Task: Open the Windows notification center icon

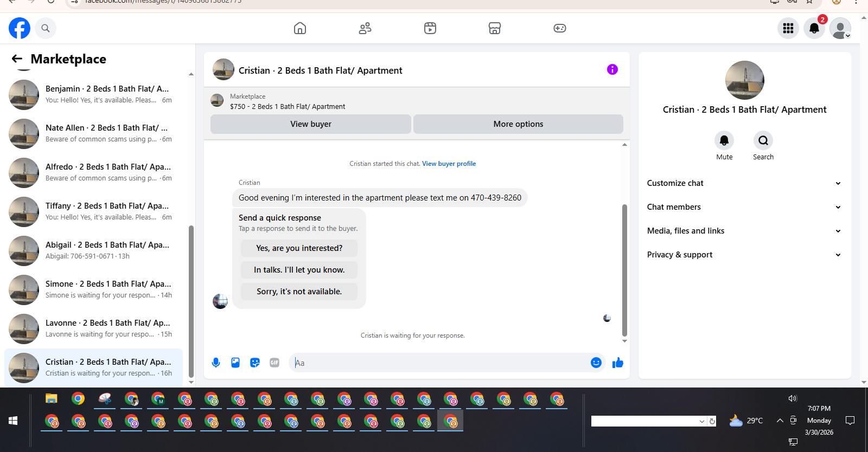Action: coord(850,421)
